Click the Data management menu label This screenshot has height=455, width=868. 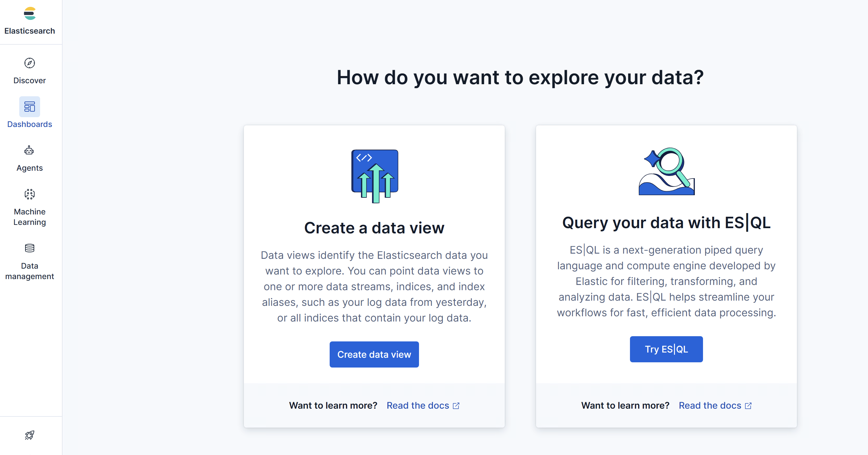(x=30, y=271)
